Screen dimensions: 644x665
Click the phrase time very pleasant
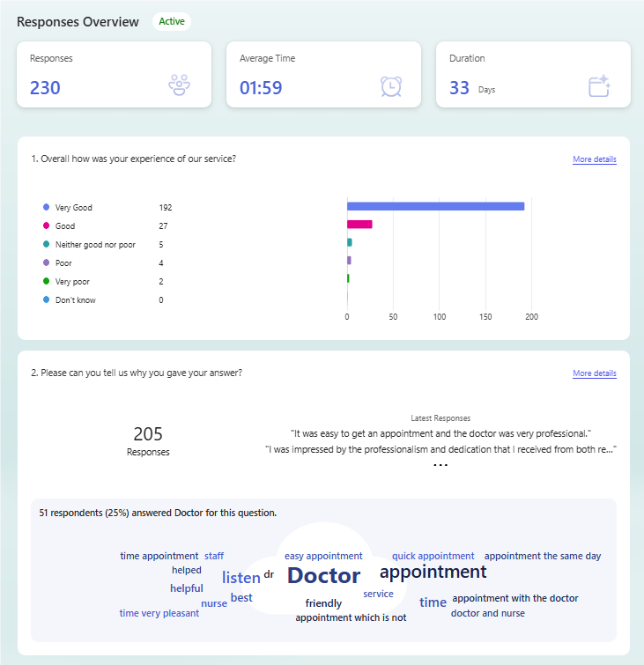[159, 613]
